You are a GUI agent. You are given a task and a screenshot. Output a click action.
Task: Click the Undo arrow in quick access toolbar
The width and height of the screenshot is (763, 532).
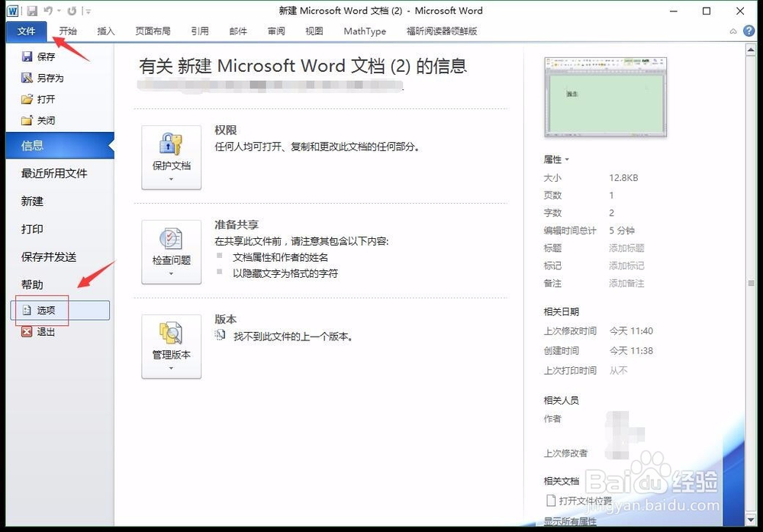[48, 11]
